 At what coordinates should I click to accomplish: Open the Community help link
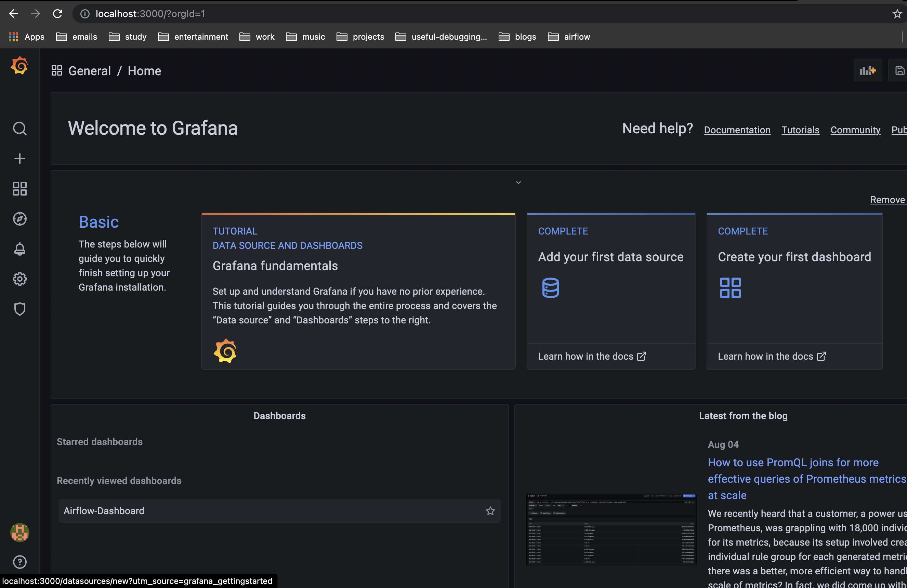(855, 130)
